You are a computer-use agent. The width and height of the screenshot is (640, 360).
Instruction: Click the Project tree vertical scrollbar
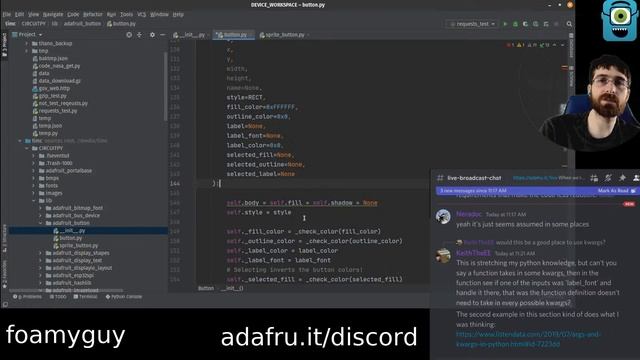166,86
